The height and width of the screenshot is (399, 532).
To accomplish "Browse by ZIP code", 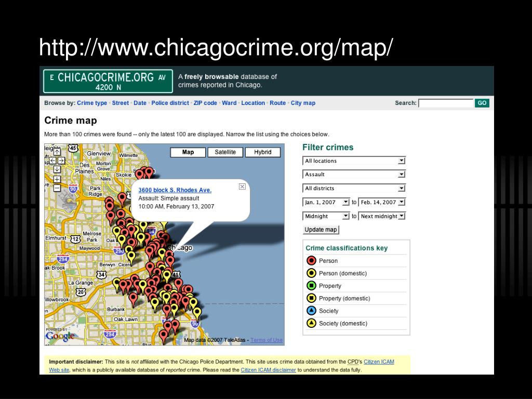I will [205, 103].
